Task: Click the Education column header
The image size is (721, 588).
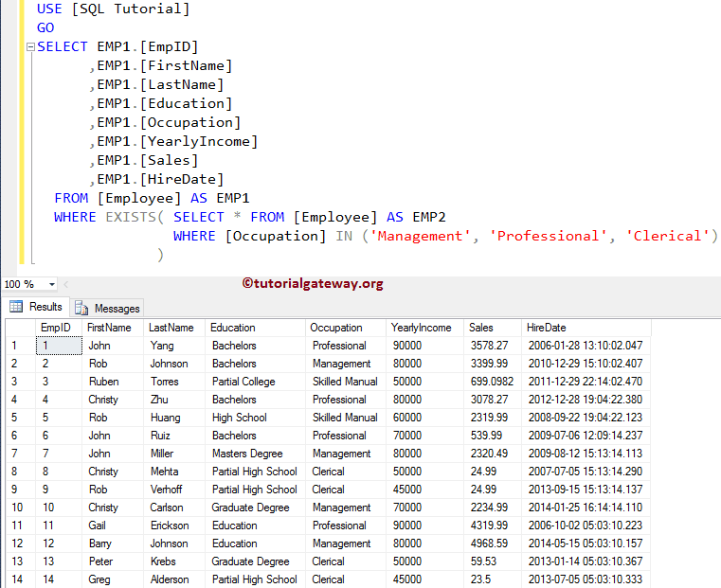Action: (x=255, y=328)
